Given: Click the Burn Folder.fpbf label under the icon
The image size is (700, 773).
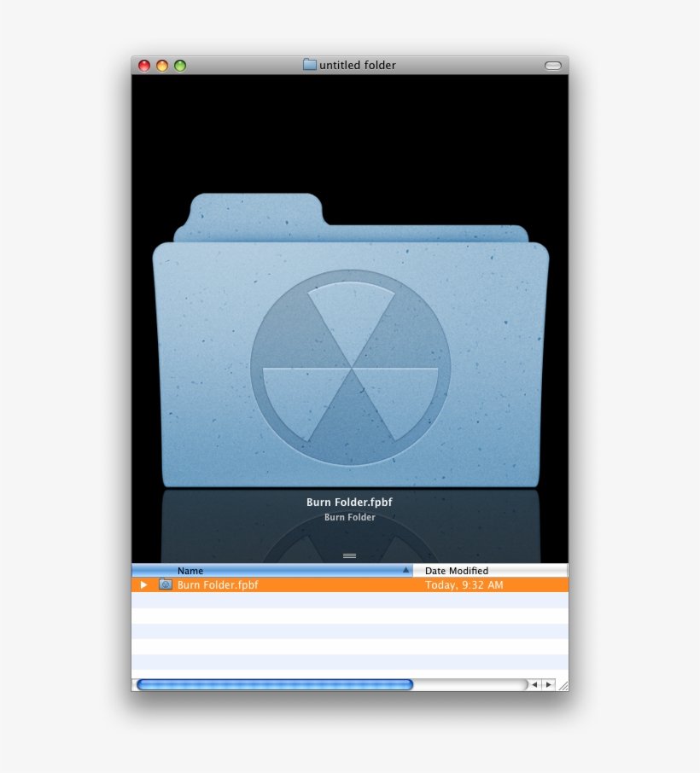Looking at the screenshot, I should 348,503.
